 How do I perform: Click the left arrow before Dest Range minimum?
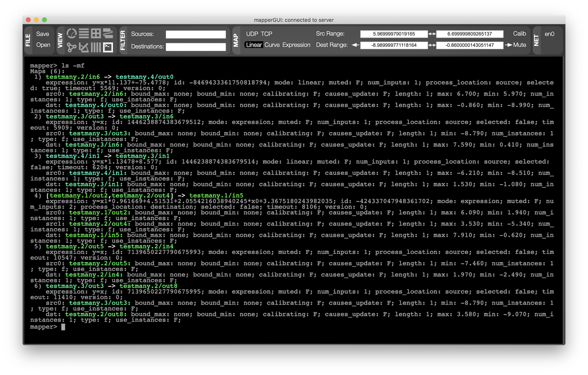pos(355,45)
